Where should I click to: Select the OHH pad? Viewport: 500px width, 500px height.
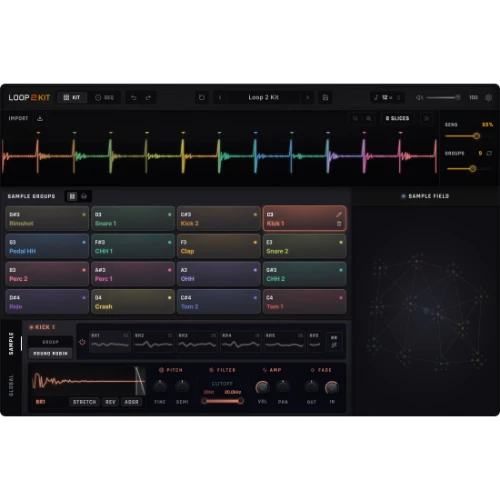click(x=219, y=274)
